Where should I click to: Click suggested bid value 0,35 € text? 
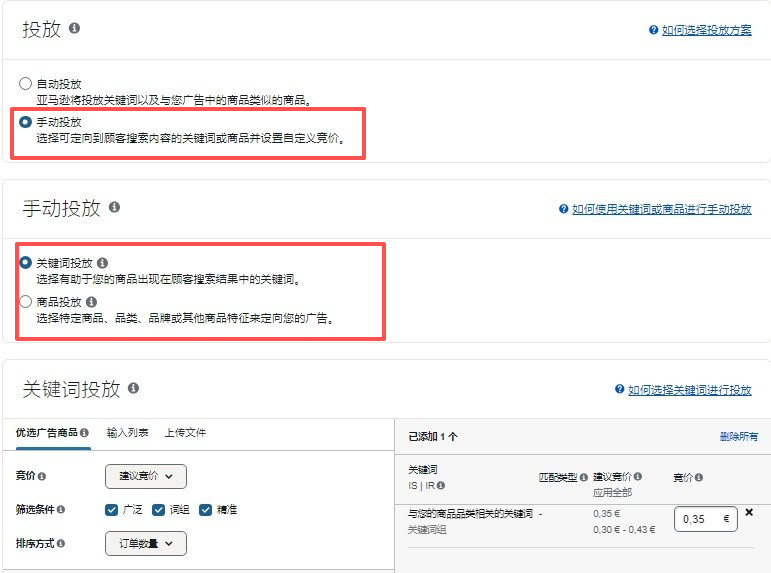[606, 513]
